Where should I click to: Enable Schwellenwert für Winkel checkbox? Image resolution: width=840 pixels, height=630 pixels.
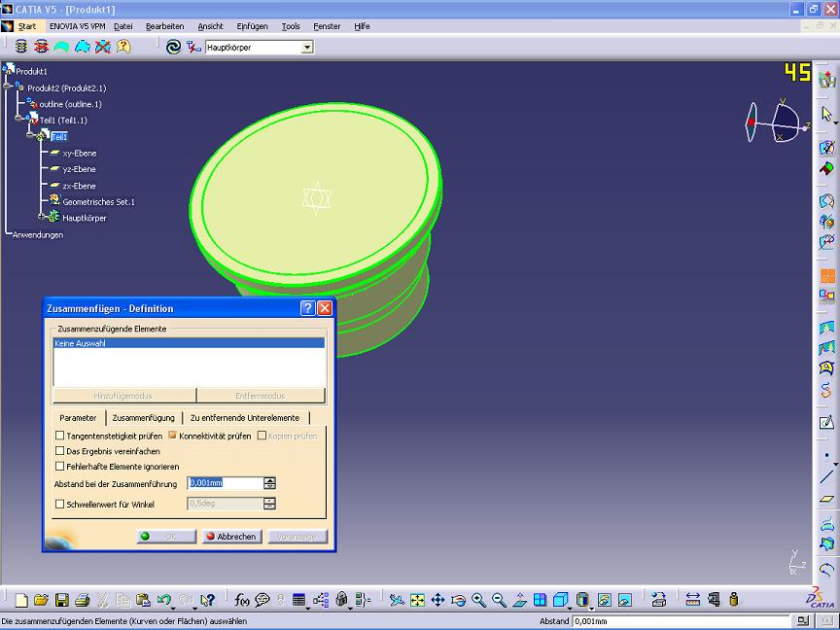pyautogui.click(x=60, y=505)
